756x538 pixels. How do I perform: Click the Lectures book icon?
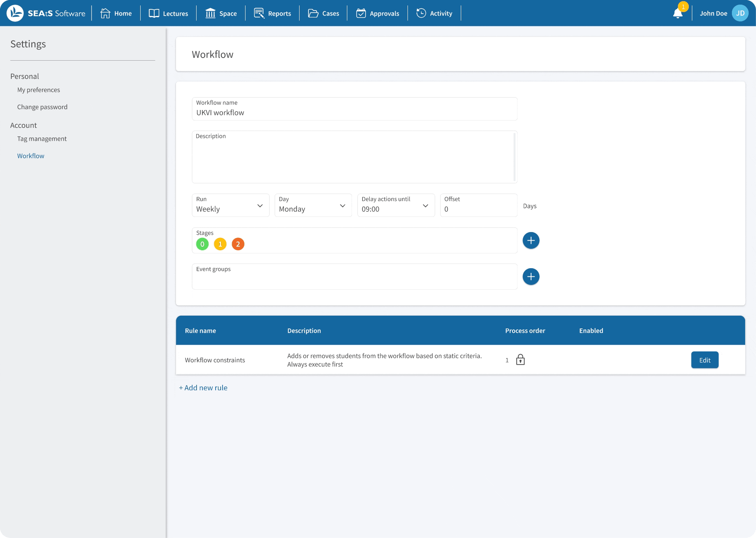154,13
